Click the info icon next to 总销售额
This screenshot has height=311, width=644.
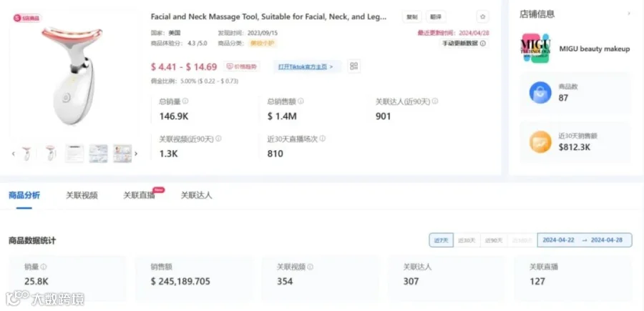[301, 101]
